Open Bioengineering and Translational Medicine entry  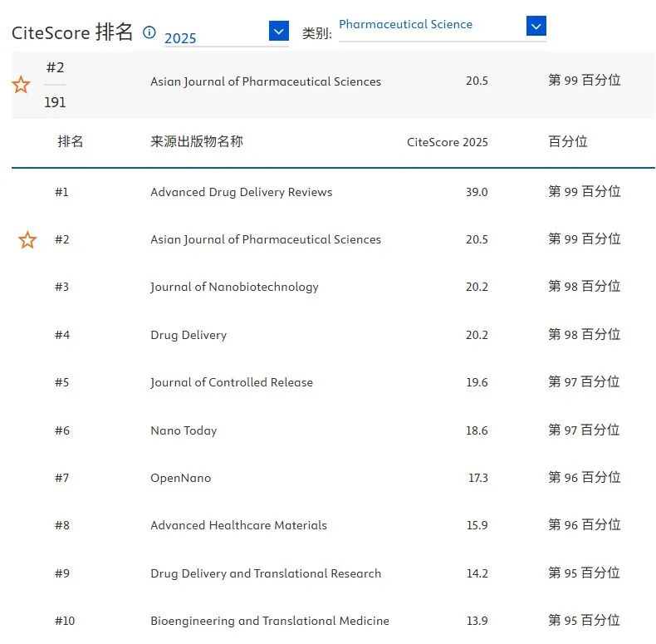pyautogui.click(x=270, y=621)
